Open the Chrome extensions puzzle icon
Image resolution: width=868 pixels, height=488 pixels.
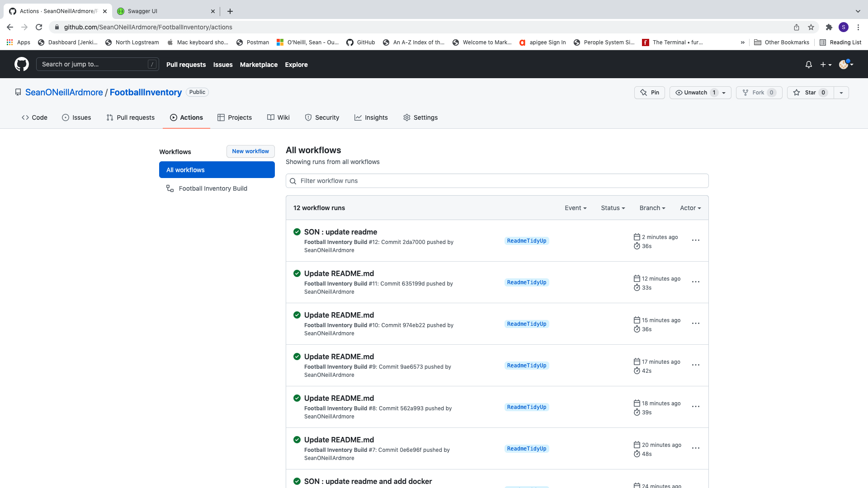[x=829, y=27]
